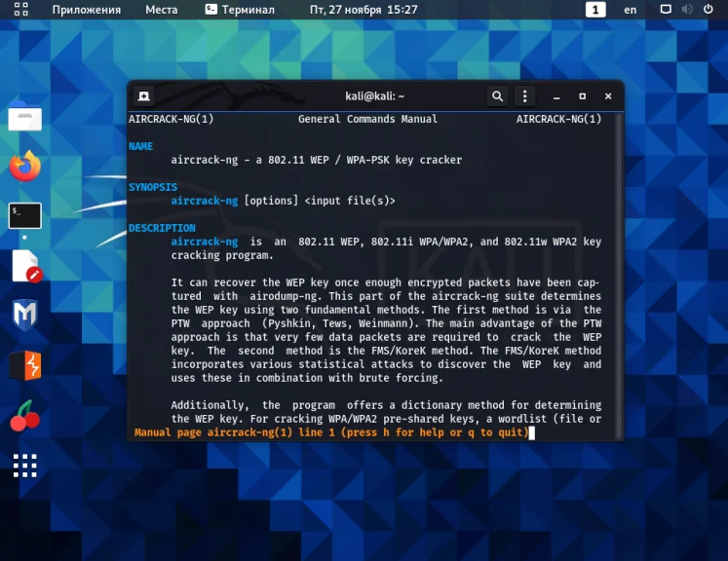This screenshot has width=728, height=561.
Task: Launch Metasploit from the dock
Action: [x=25, y=315]
